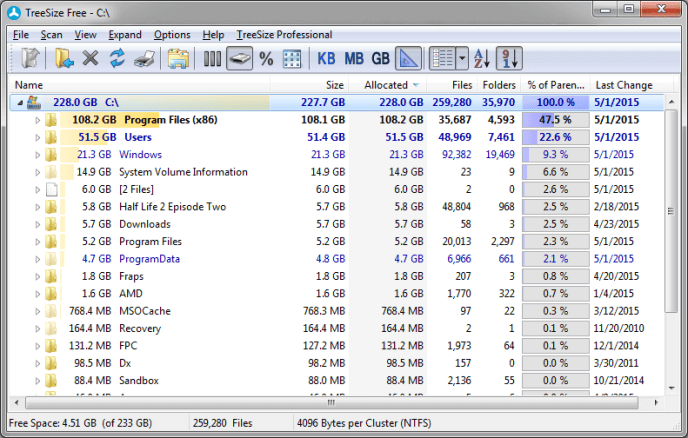Click the 22.6 % bar for Users

click(555, 137)
